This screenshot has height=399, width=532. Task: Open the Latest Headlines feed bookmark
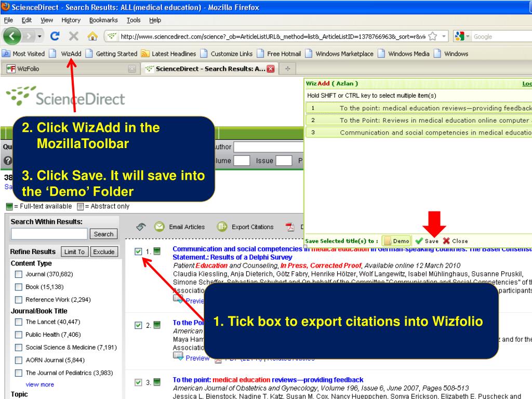click(169, 54)
